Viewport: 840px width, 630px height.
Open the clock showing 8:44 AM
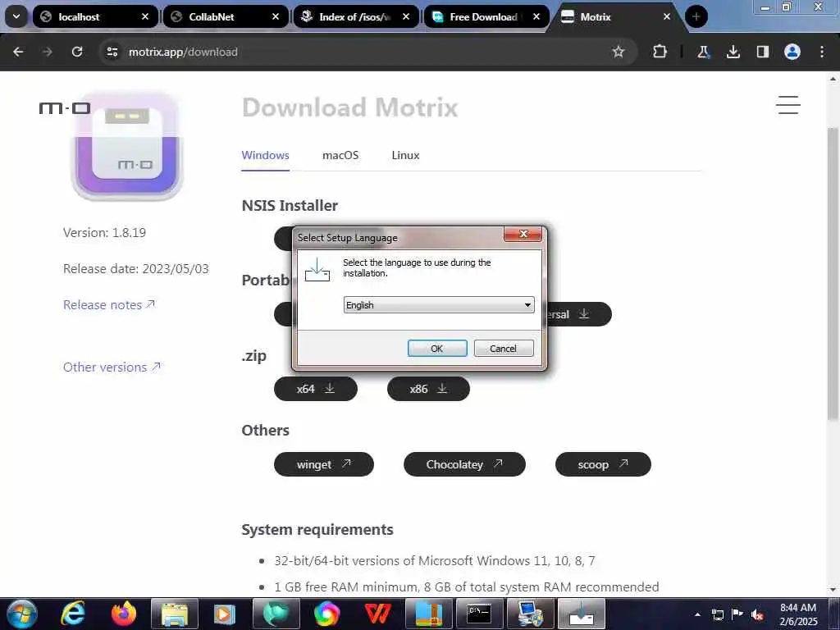(798, 614)
